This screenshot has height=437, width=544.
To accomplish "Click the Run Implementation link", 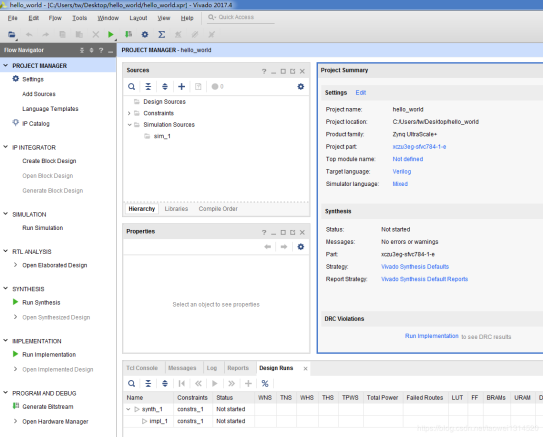I will (x=432, y=336).
